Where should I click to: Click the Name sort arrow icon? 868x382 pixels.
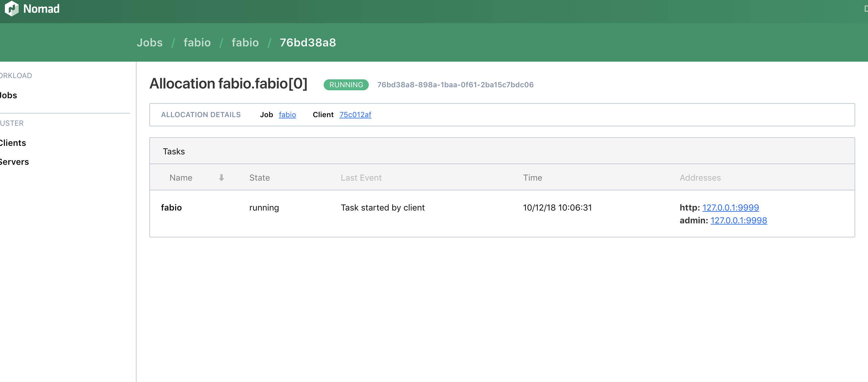[221, 178]
